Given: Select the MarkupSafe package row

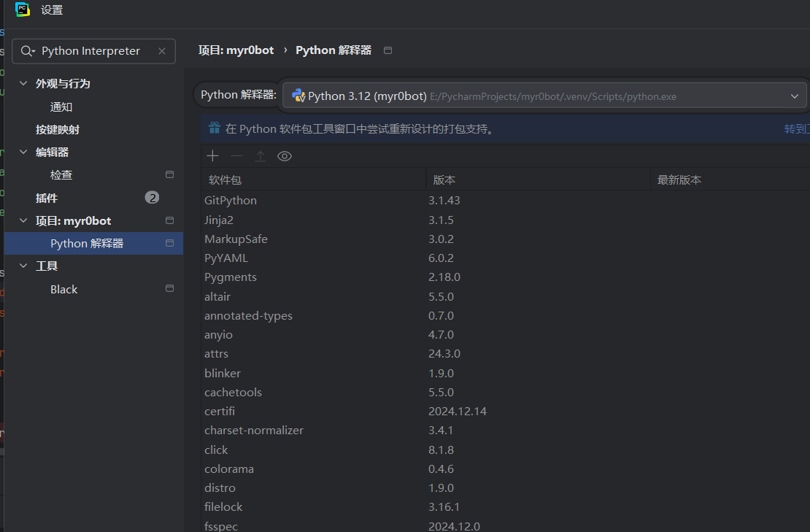Looking at the screenshot, I should (x=505, y=239).
